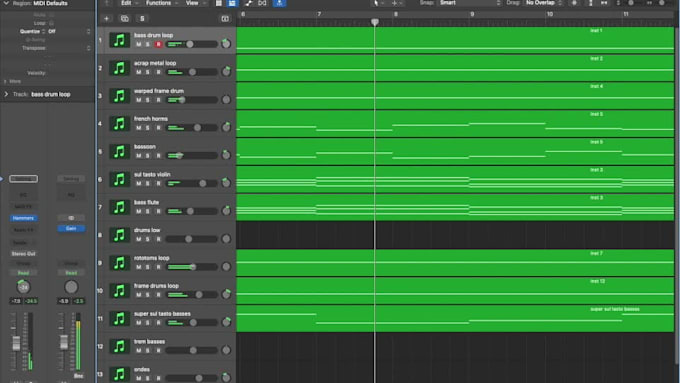Image resolution: width=680 pixels, height=383 pixels.
Task: Solo the bassoon track
Action: [x=147, y=156]
